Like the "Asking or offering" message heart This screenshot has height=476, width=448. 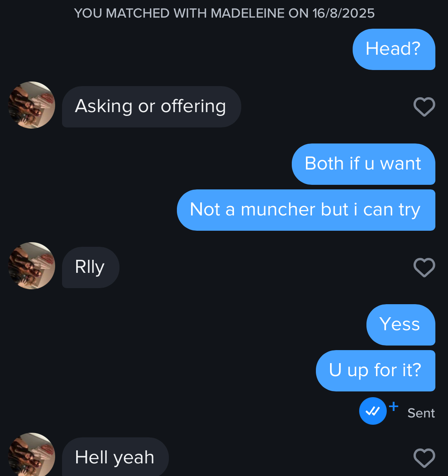(424, 107)
